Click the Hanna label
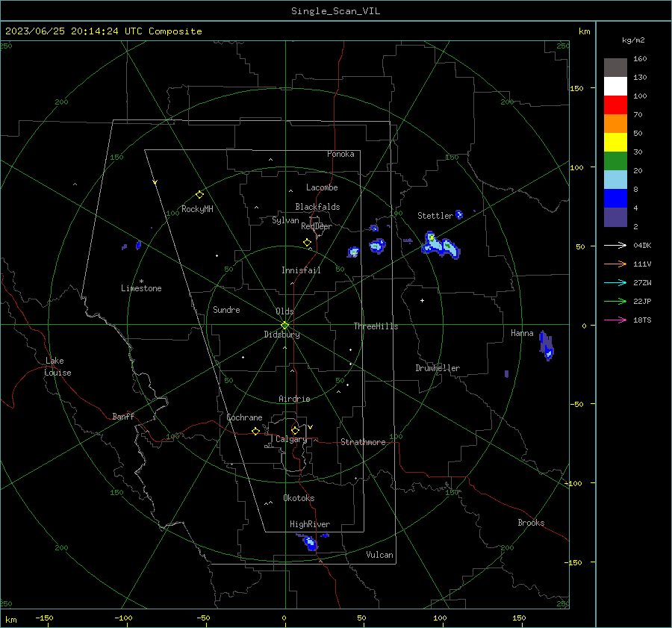672x628 pixels. click(522, 333)
